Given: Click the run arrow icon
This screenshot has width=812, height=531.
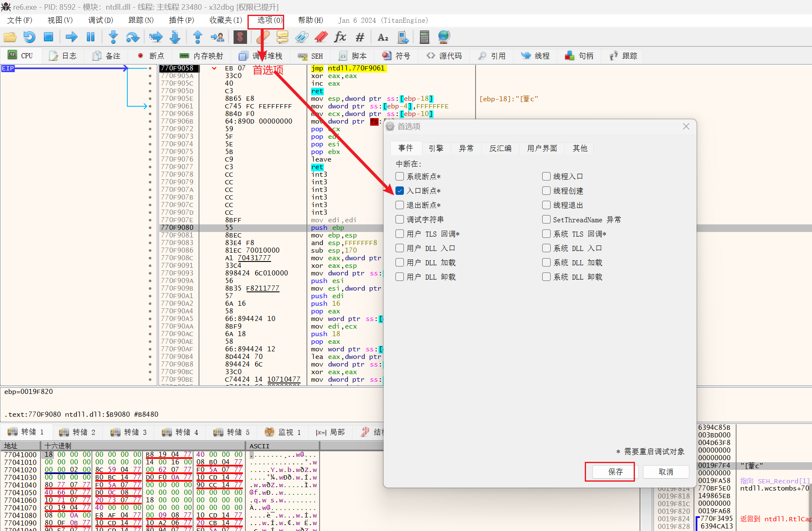Looking at the screenshot, I should pos(71,37).
